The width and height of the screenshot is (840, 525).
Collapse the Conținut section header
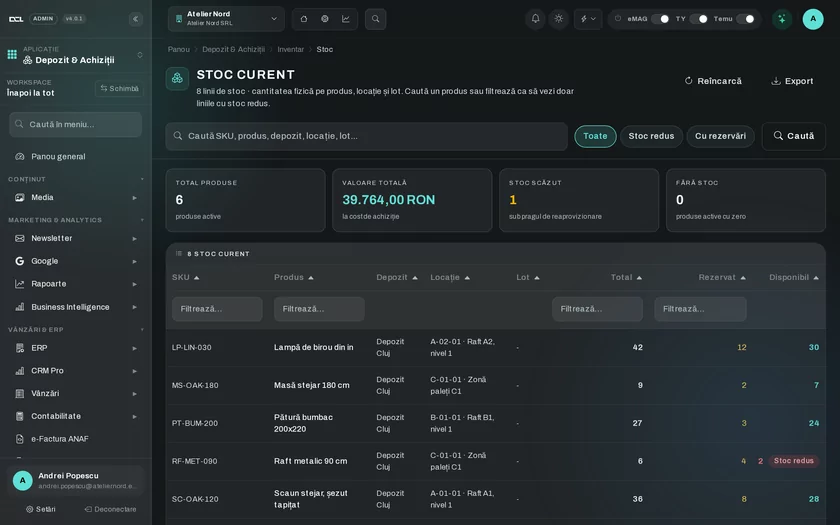(x=75, y=179)
